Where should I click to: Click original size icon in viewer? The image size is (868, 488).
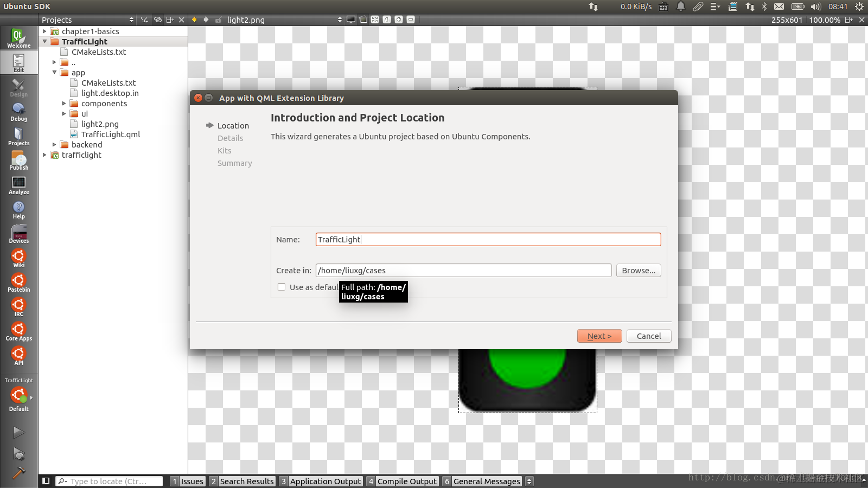click(x=387, y=20)
